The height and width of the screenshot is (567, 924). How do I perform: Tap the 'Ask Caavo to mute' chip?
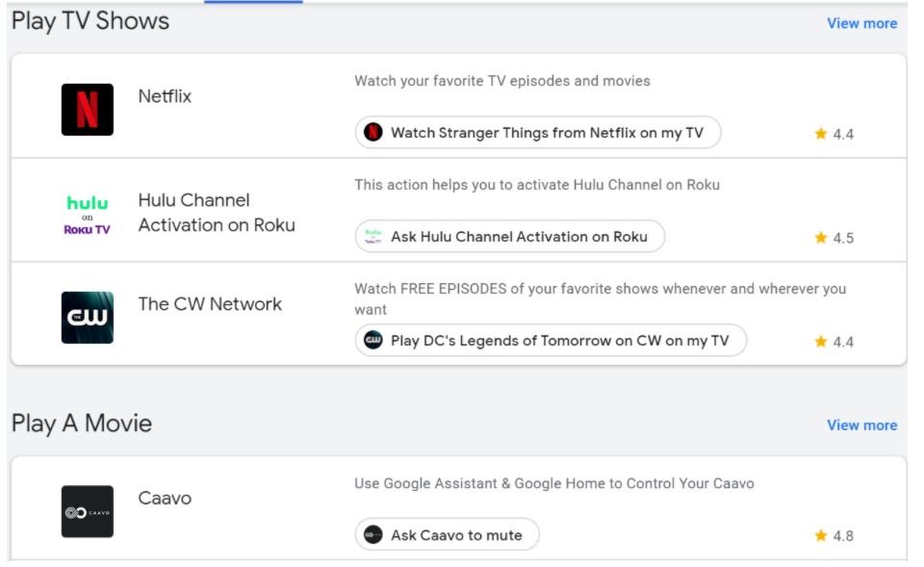point(447,535)
